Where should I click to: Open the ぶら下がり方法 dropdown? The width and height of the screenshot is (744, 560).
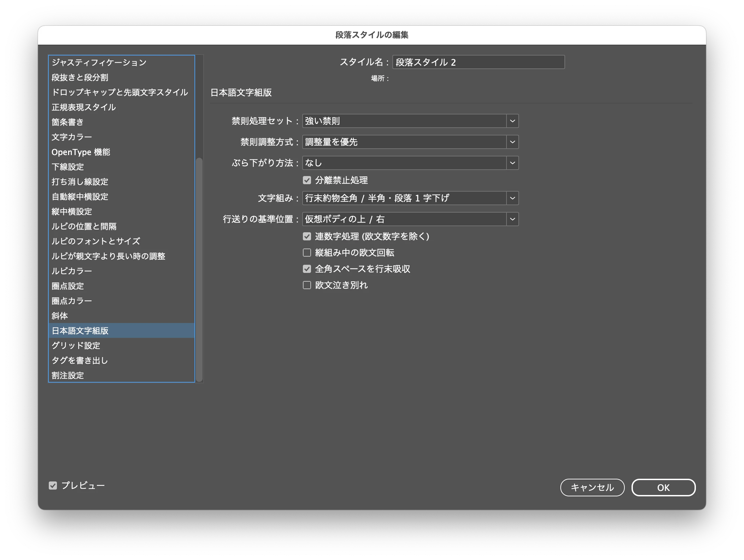point(410,163)
